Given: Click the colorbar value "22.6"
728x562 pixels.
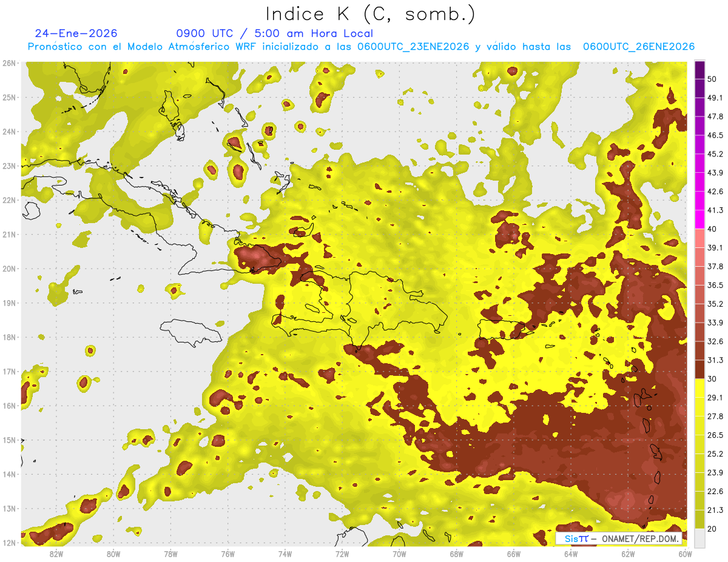Looking at the screenshot, I should tap(716, 492).
